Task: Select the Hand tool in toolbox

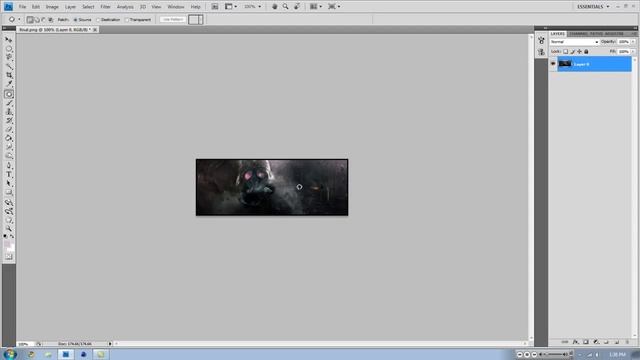Action: coord(9,220)
